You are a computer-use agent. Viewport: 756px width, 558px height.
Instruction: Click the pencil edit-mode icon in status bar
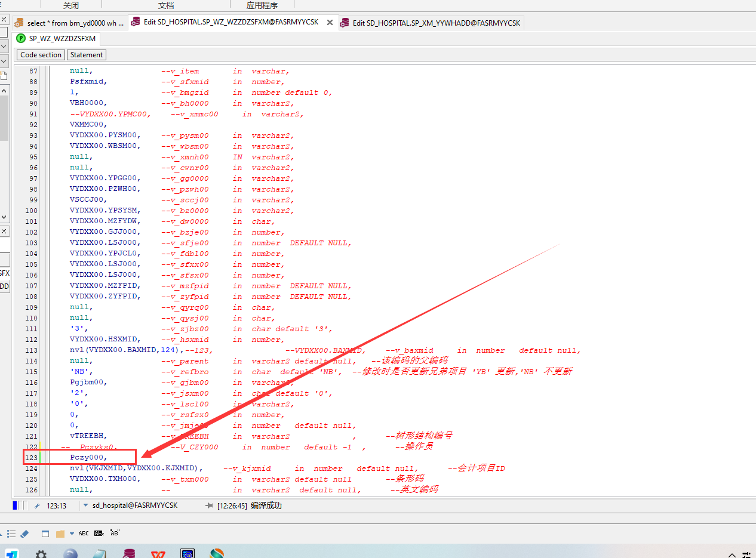[37, 505]
